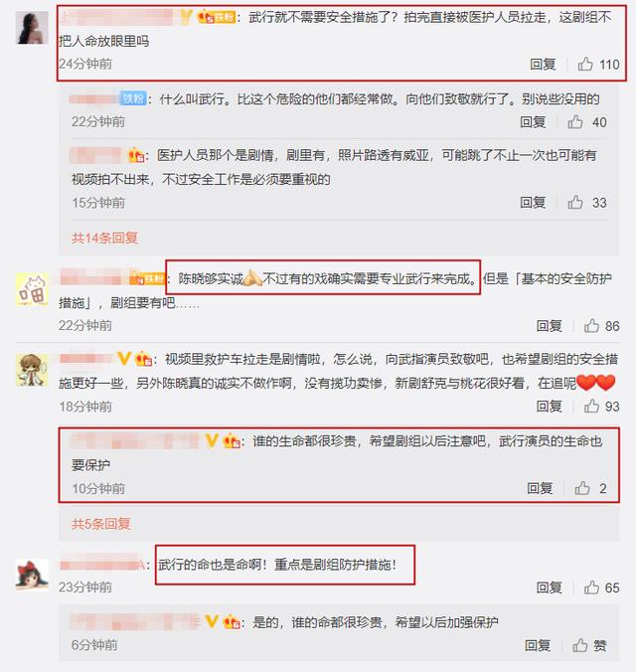Screen dimensions: 636x672
Task: Click 回复 on the 23分钟前 comment
Action: (549, 588)
